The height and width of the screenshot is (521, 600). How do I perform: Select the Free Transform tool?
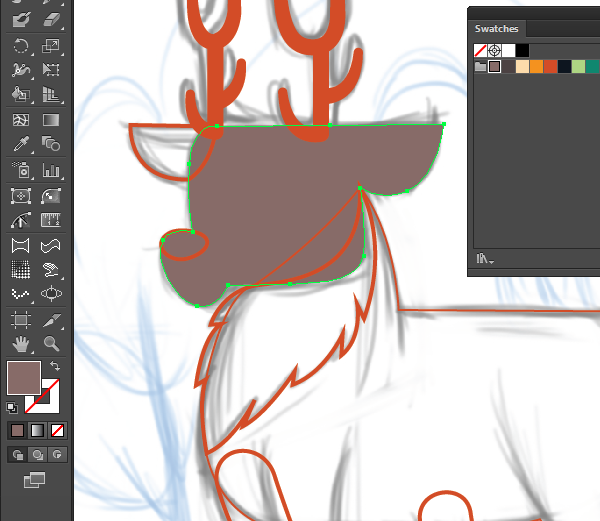51,70
